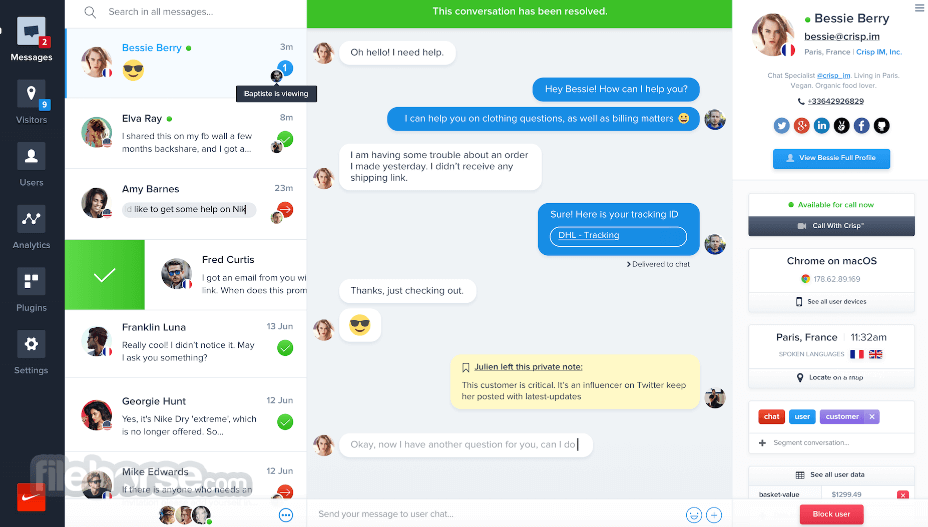Open the more options ellipsis below conversations
928x527 pixels.
click(286, 515)
